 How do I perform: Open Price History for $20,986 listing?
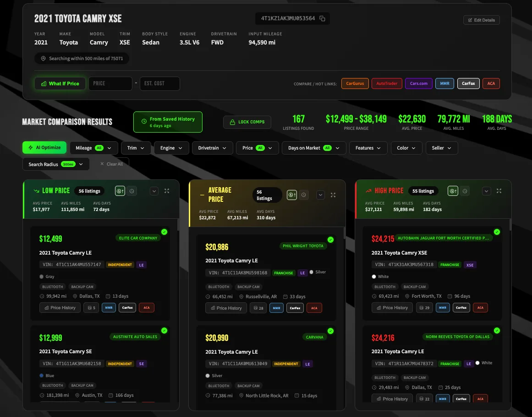pyautogui.click(x=226, y=308)
